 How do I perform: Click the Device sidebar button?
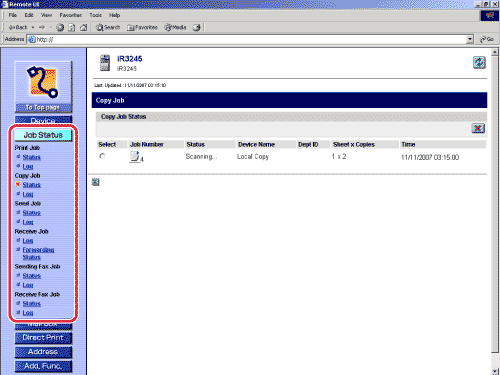click(x=43, y=120)
